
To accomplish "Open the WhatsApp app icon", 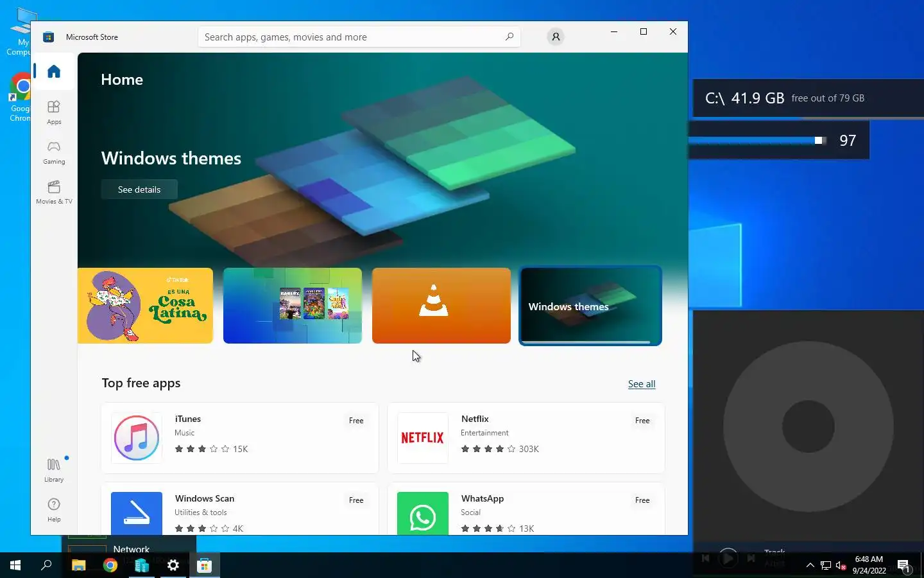I will (423, 514).
